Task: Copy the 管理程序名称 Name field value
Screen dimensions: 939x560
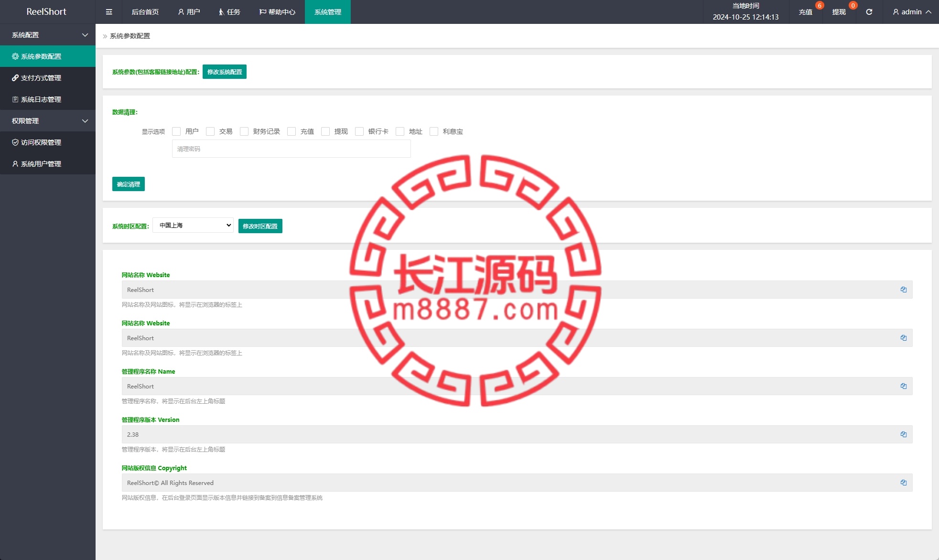Action: 904,386
